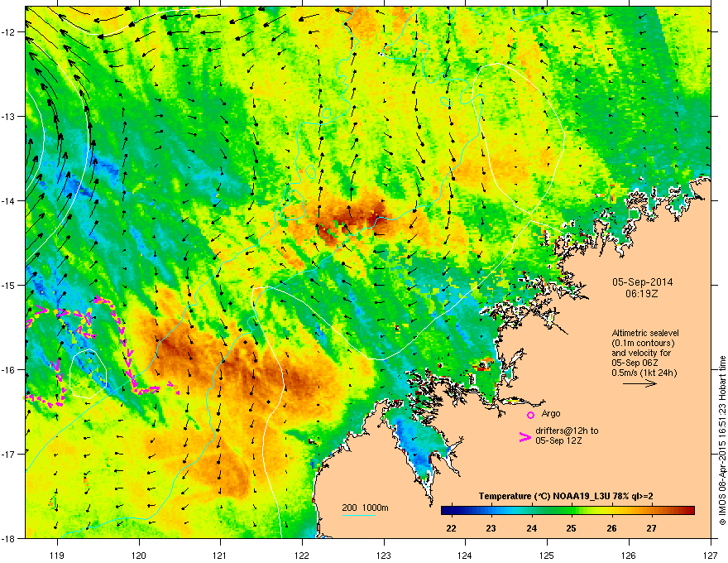Click the green colorbar section above 25
The height and width of the screenshot is (563, 728).
click(571, 511)
